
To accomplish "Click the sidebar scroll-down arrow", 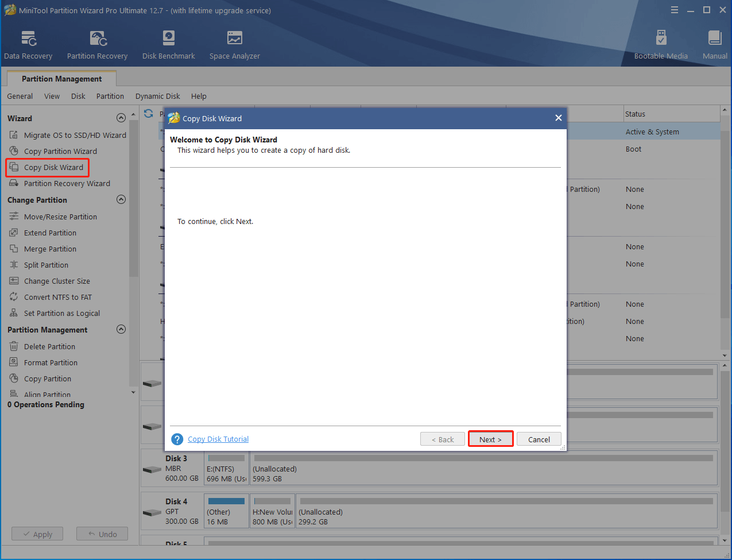I will tap(134, 392).
